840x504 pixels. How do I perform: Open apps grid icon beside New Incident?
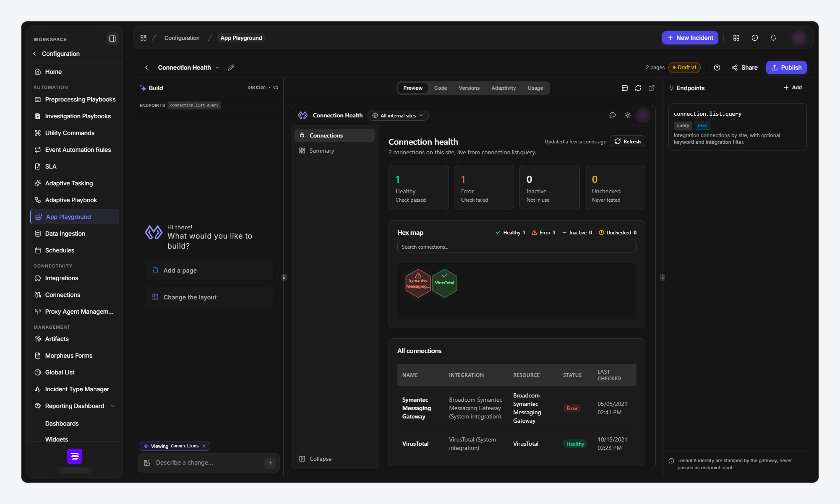click(736, 38)
